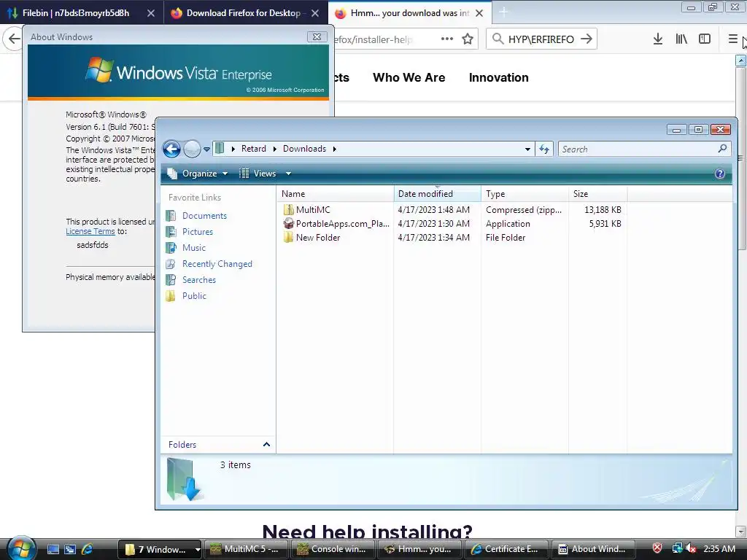Screen dimensions: 747x560
Task: Switch to About Windows taskbar button
Action: pos(592,549)
